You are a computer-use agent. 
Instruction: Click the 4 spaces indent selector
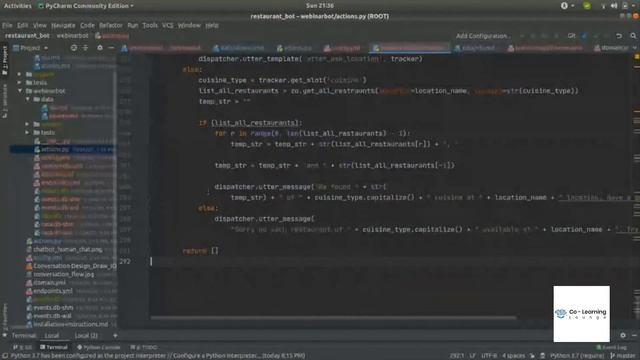pos(513,356)
